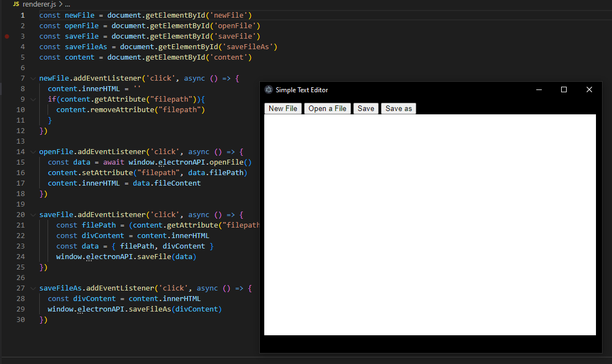The height and width of the screenshot is (364, 612).
Task: Click the Open a File button
Action: tap(327, 108)
